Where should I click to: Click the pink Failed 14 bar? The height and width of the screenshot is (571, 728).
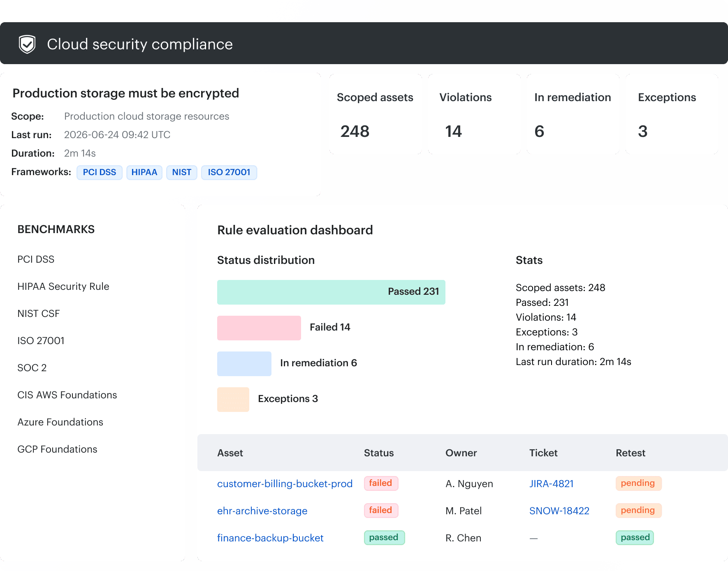click(259, 328)
